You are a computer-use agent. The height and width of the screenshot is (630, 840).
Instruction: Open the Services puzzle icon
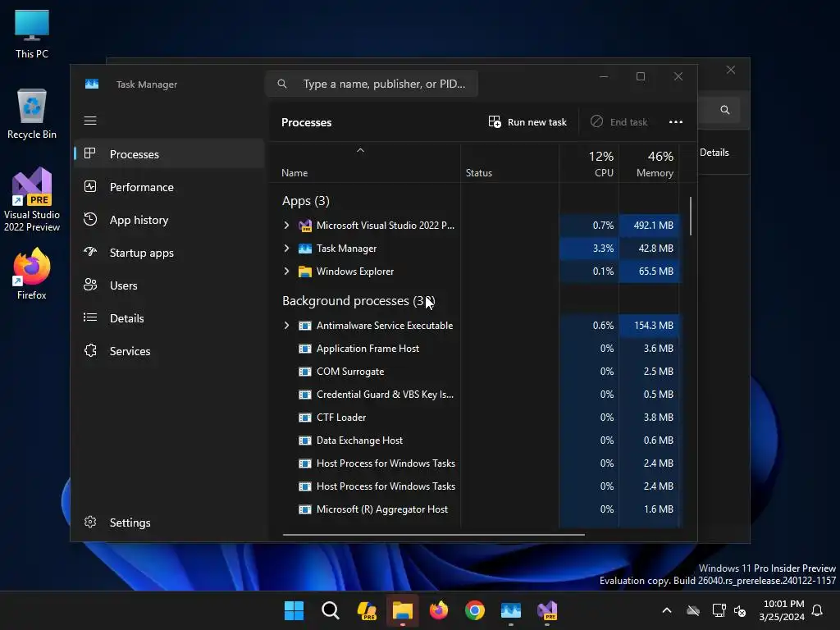(90, 350)
